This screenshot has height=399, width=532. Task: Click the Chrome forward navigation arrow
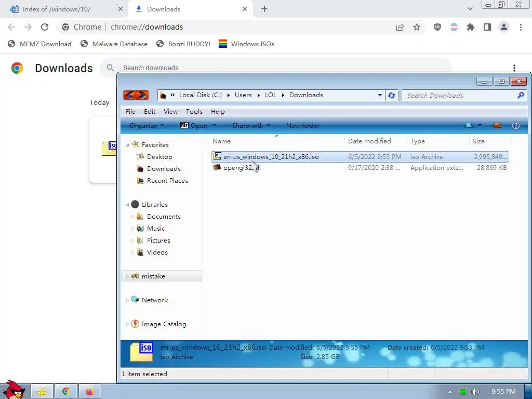[x=28, y=27]
